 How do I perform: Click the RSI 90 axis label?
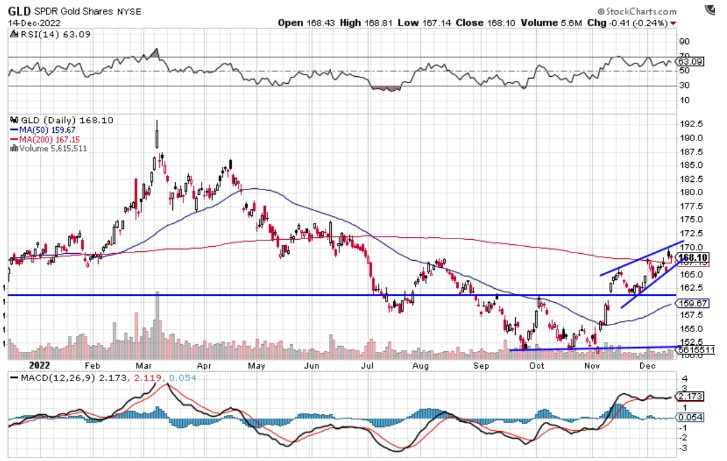coord(684,41)
